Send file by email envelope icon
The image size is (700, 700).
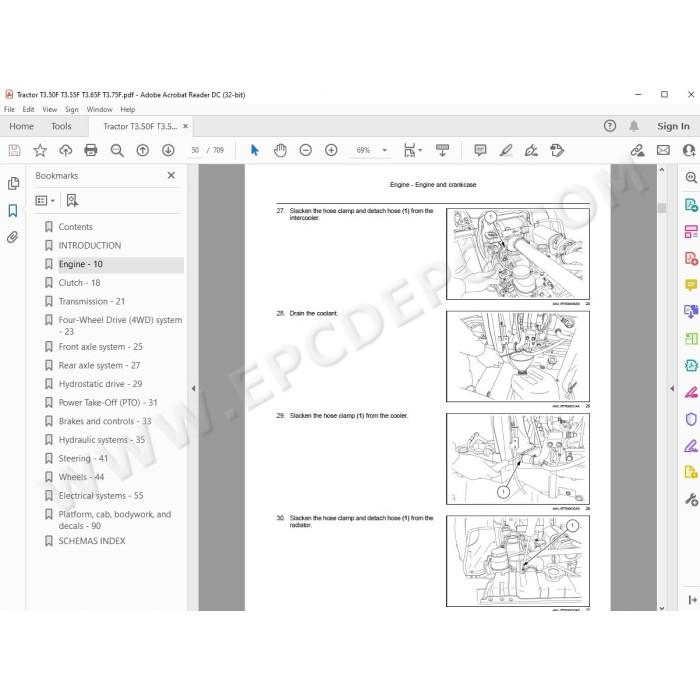[663, 150]
